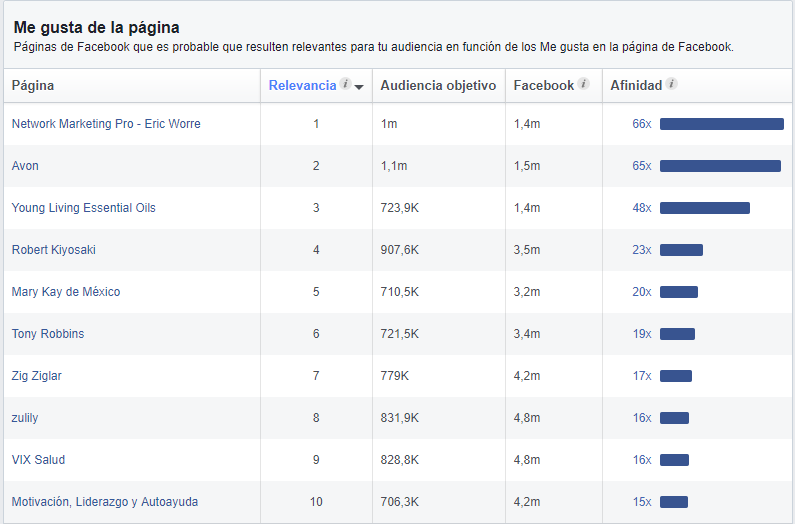Go to Zig Ziglar page
This screenshot has width=795, height=524.
[x=37, y=376]
